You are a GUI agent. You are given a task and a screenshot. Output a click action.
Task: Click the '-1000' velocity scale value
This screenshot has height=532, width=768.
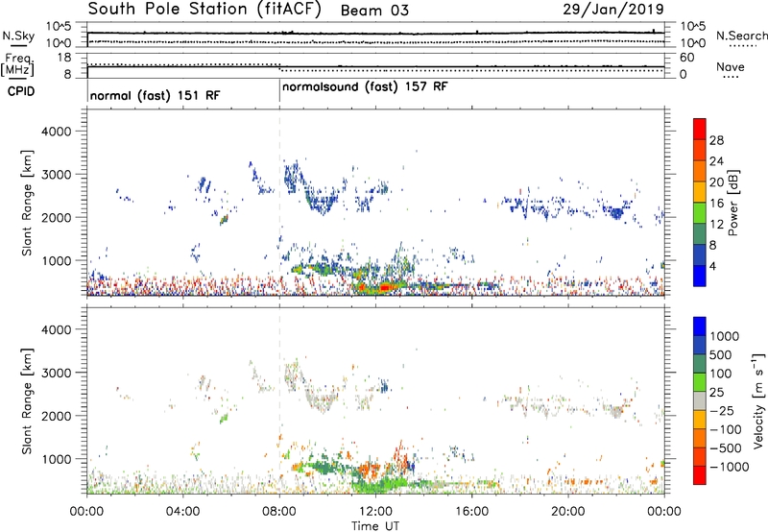729,467
